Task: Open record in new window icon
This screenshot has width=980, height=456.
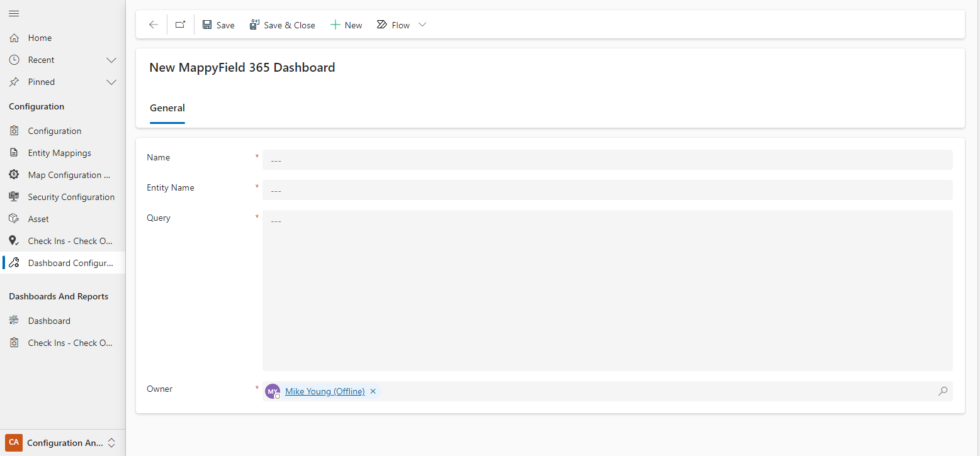Action: click(181, 25)
